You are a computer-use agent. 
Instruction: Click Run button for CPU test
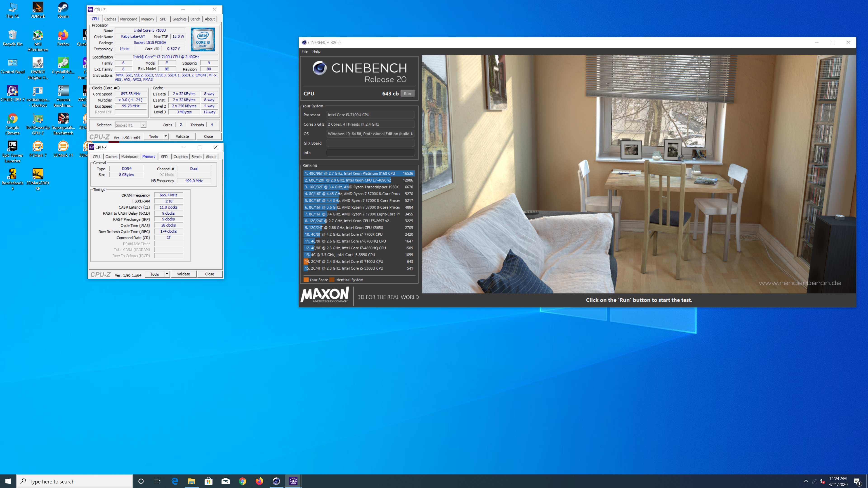407,94
